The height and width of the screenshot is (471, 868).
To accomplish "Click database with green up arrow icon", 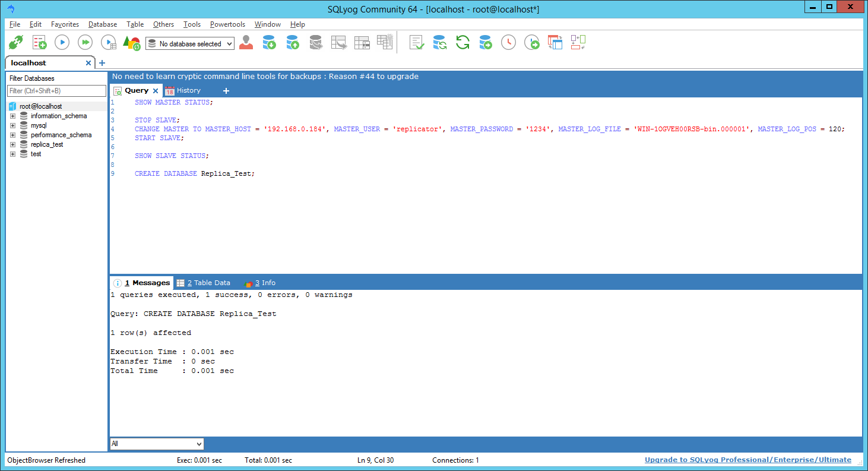I will pos(292,43).
